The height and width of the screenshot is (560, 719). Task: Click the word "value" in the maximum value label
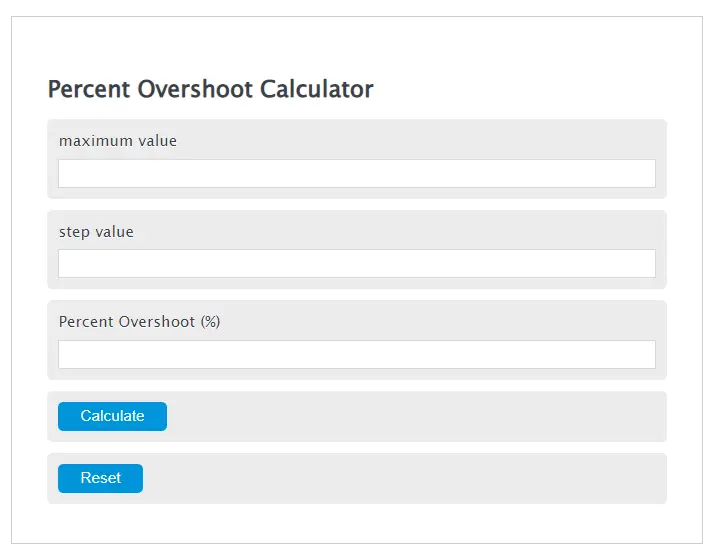pos(156,141)
